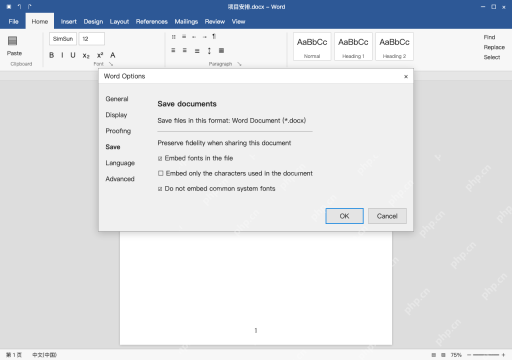Click Select in the ribbon
Screen dimensions: 512x360
pyautogui.click(x=492, y=57)
